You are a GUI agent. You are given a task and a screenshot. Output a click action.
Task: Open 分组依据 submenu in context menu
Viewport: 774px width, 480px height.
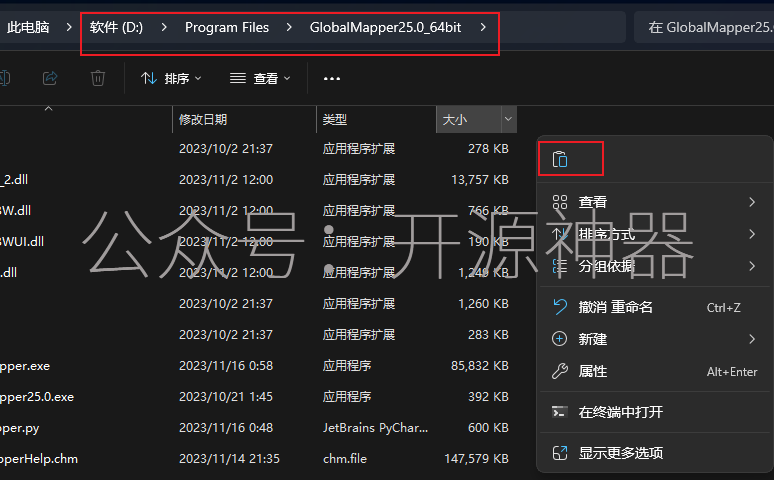[655, 266]
